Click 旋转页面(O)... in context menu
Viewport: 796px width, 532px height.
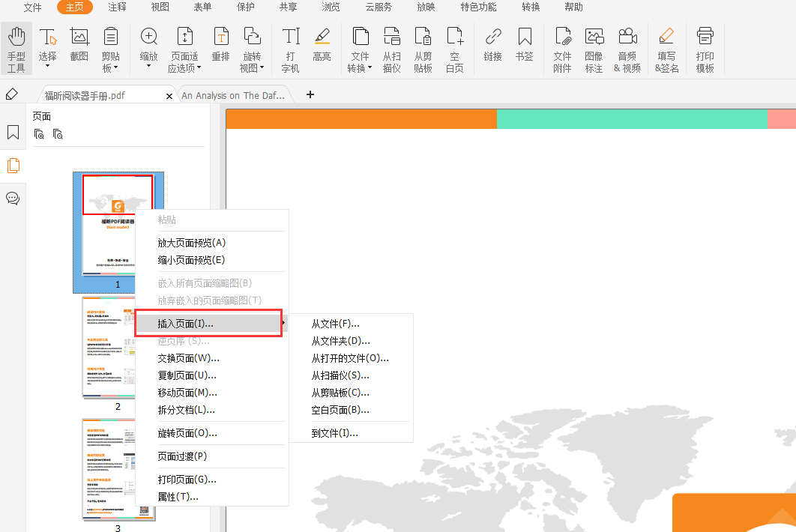click(x=187, y=433)
